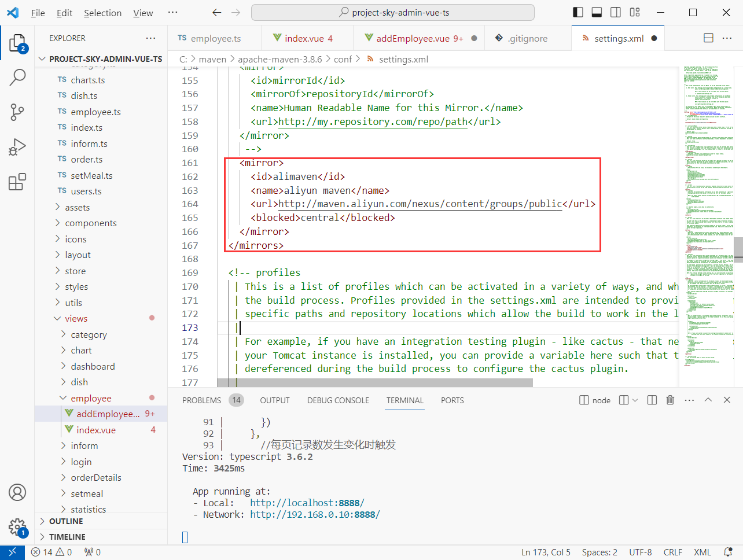The image size is (743, 560).
Task: Open the Source Control view icon
Action: (x=17, y=112)
